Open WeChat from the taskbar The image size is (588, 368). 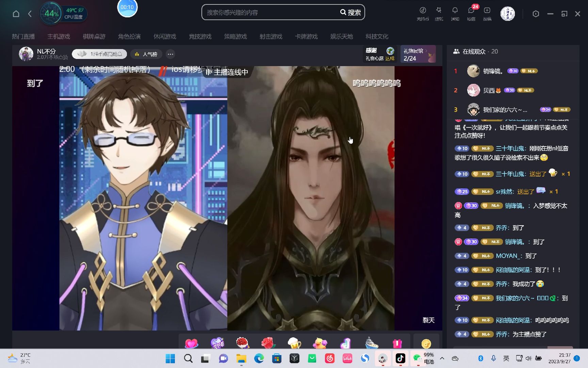click(x=417, y=358)
